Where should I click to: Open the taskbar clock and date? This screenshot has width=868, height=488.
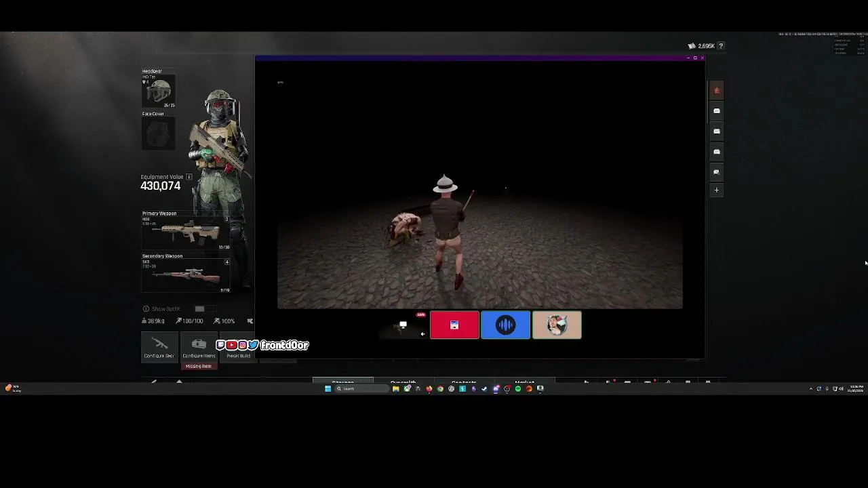coord(854,389)
